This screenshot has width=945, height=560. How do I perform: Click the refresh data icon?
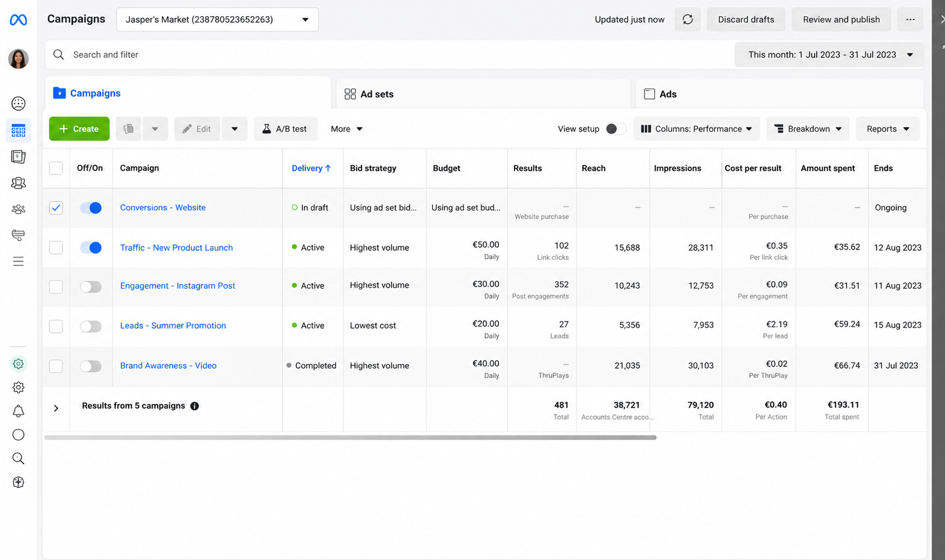click(x=687, y=20)
